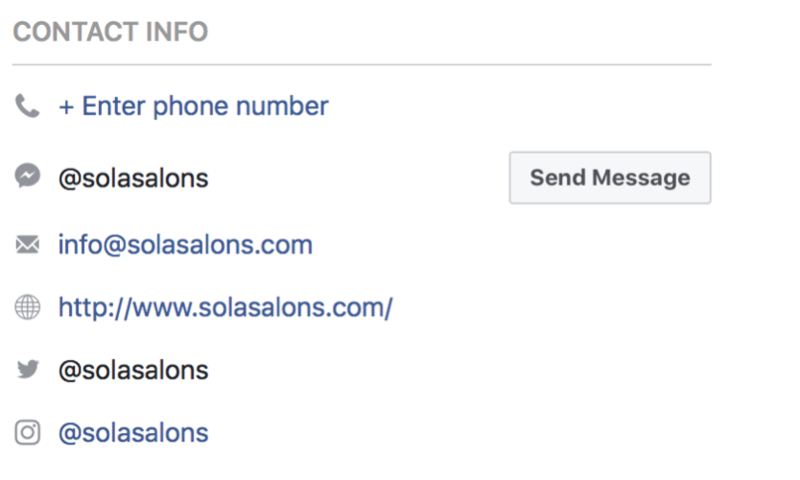Click the word CONTACT in the heading
The image size is (800, 480).
(76, 32)
